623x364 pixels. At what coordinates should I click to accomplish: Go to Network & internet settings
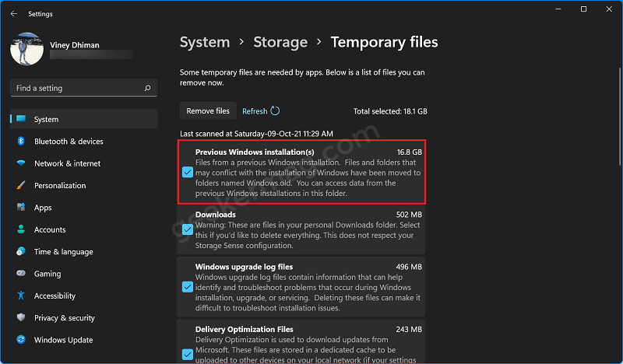pyautogui.click(x=84, y=163)
